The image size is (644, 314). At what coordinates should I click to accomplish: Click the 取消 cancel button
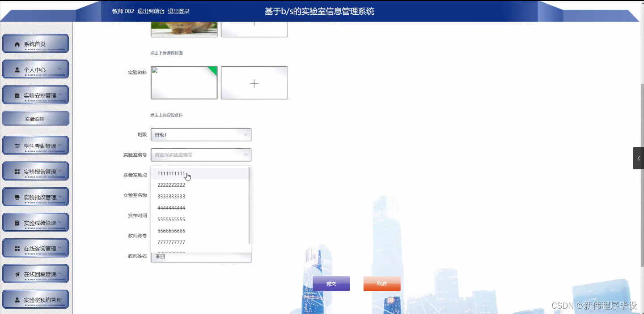click(x=381, y=284)
